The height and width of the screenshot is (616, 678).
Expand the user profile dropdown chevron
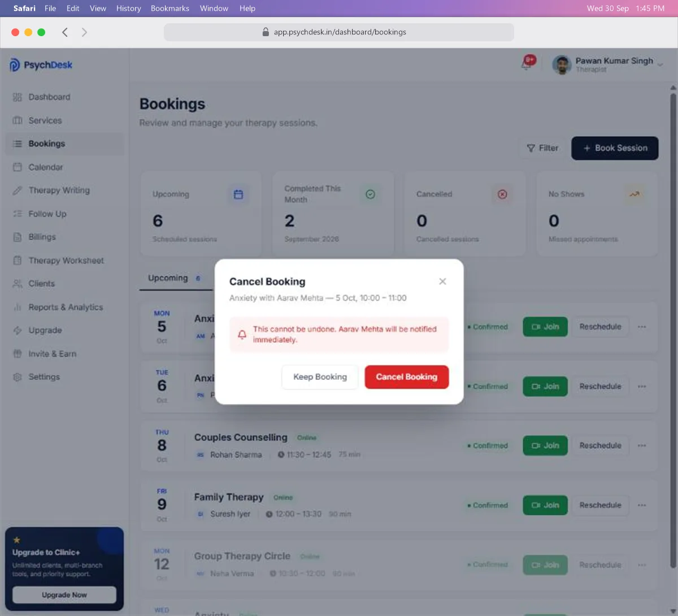(x=660, y=65)
